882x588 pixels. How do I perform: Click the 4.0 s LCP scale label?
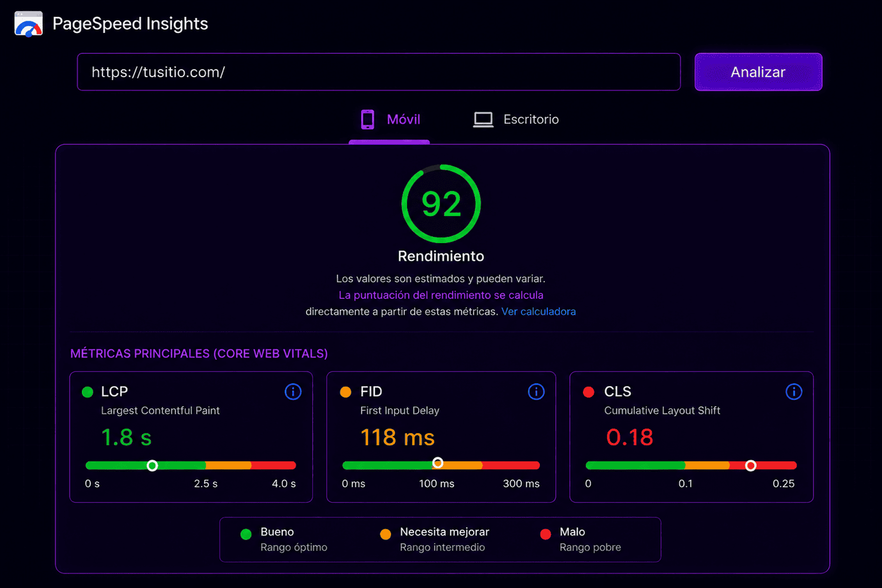[x=283, y=484]
